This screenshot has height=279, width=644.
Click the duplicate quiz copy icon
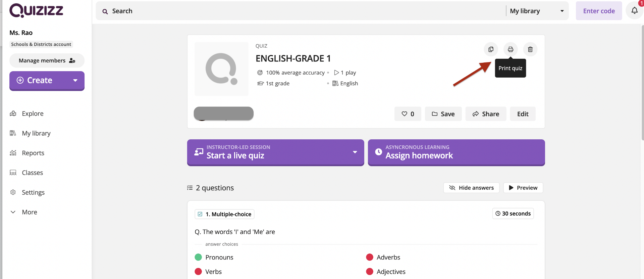tap(491, 49)
